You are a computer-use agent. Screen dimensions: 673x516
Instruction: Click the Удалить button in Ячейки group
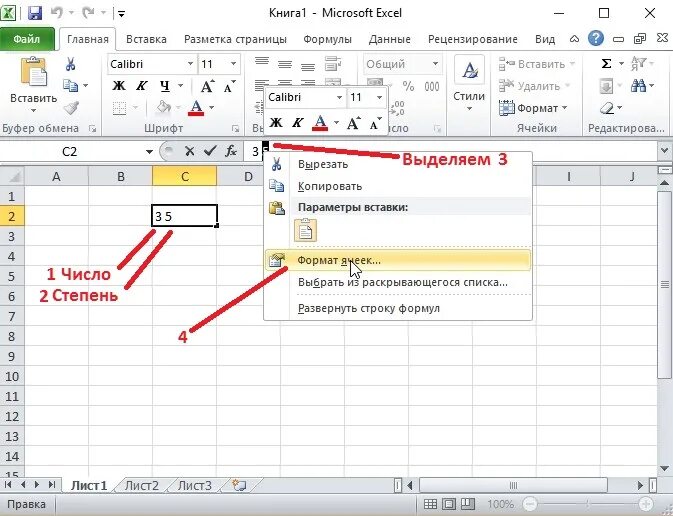pos(534,86)
